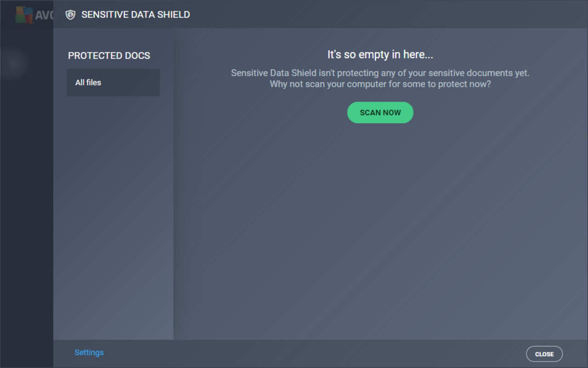Click the "It's so empty in here..." heading

[x=380, y=54]
